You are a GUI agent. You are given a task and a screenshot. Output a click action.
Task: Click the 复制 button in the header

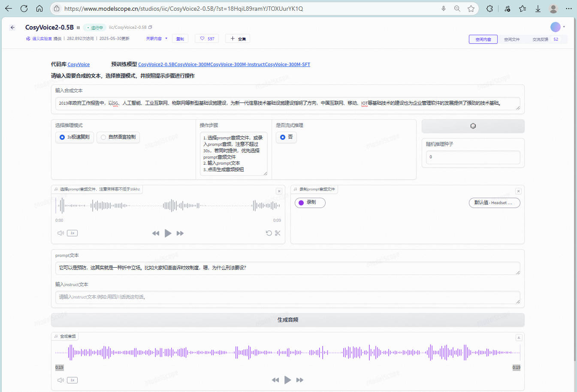pos(180,39)
